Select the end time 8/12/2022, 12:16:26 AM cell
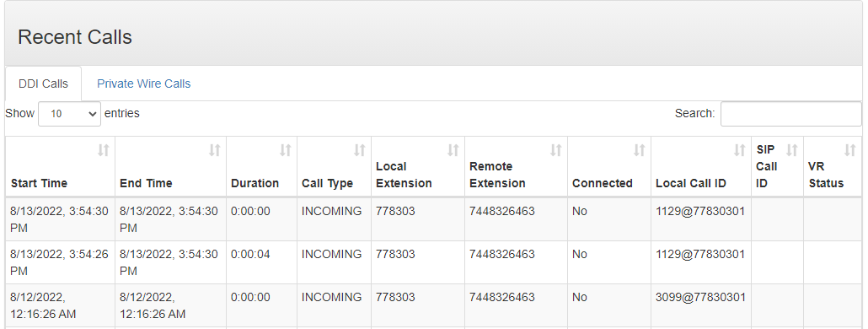Image resolution: width=868 pixels, height=329 pixels. point(170,305)
